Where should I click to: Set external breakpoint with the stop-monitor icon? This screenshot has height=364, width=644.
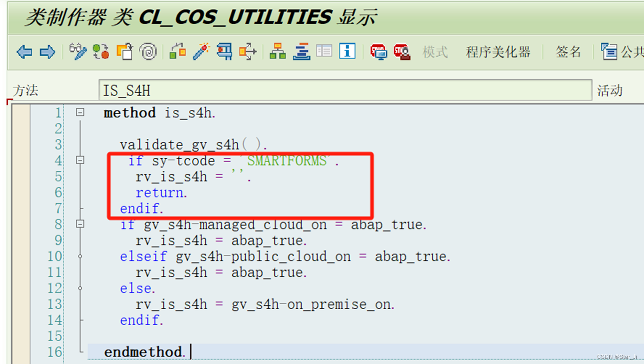(x=379, y=52)
